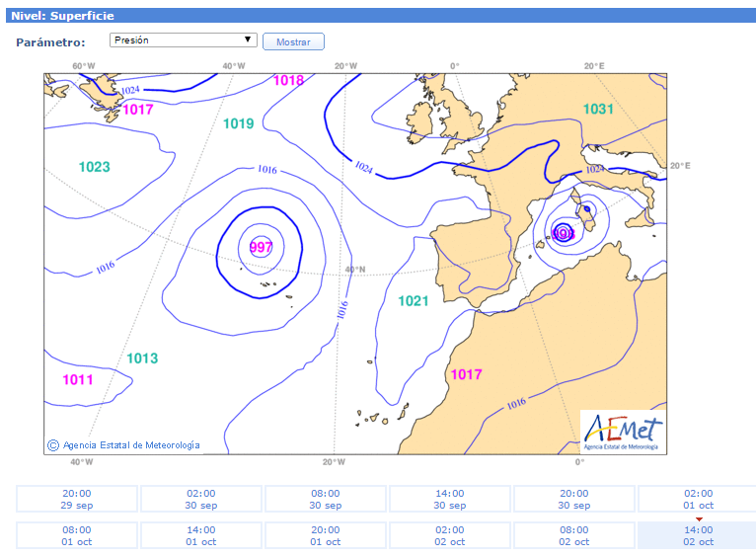Select the 02:00 30 sep time step
Viewport: 756px width, 557px height.
coord(201,499)
